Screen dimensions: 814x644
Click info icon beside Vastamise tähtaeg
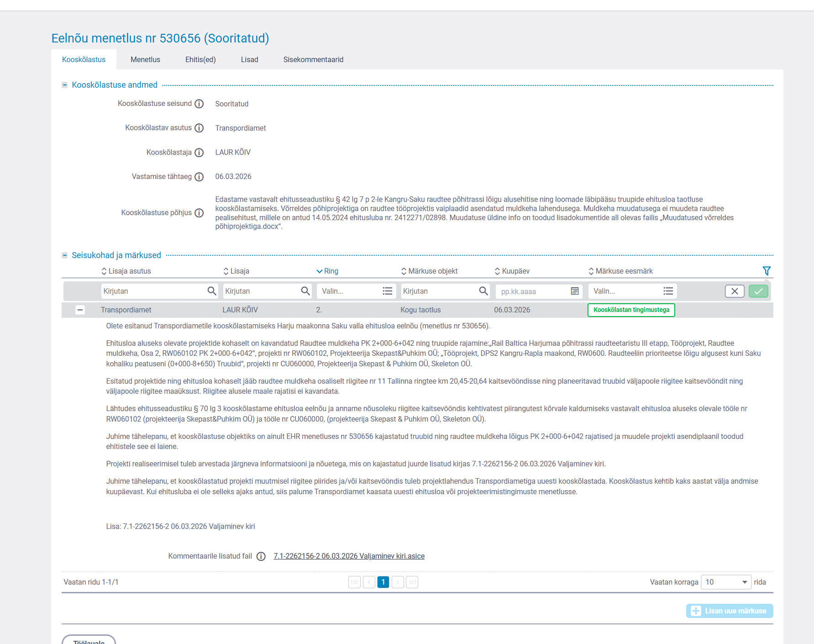[199, 177]
